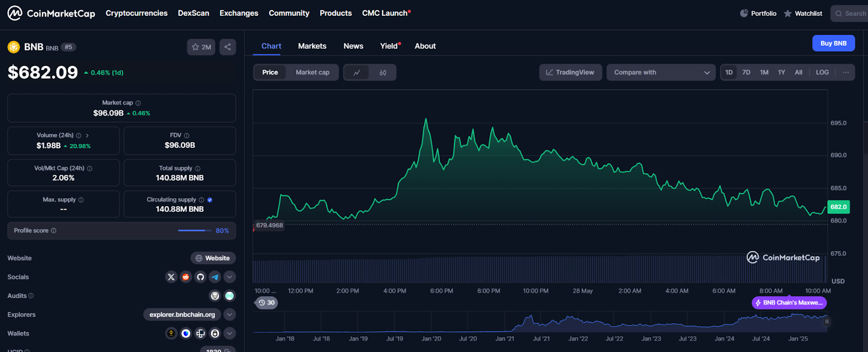Open the X (Twitter) social link

pyautogui.click(x=171, y=277)
